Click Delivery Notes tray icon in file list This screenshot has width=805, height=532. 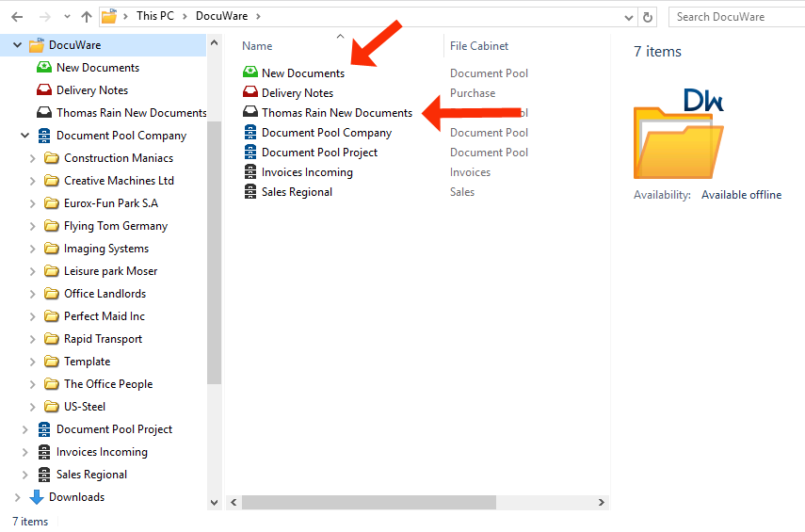250,92
